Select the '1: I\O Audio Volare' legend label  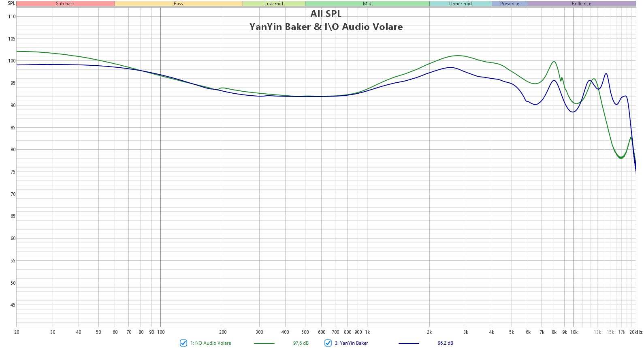pos(211,343)
